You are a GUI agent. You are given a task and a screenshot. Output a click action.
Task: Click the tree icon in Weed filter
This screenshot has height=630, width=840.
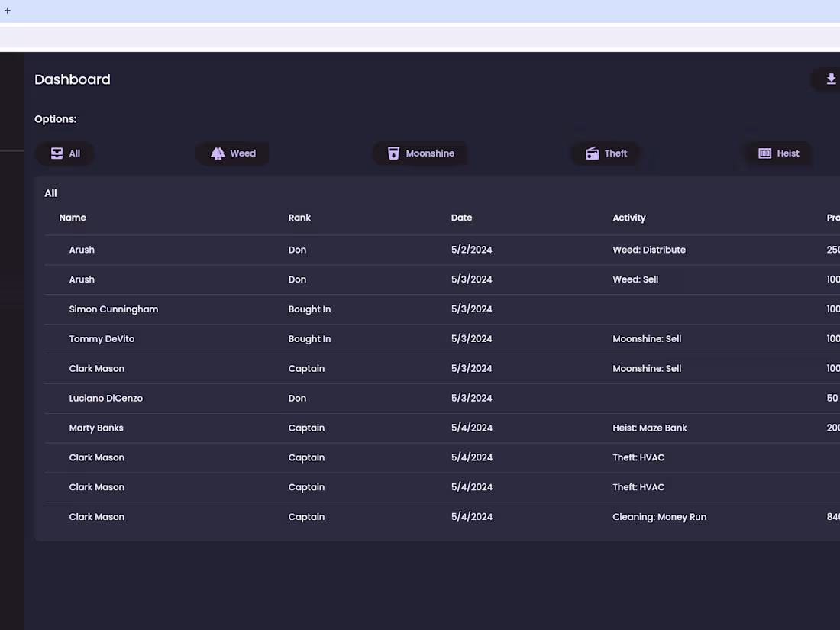pyautogui.click(x=218, y=153)
